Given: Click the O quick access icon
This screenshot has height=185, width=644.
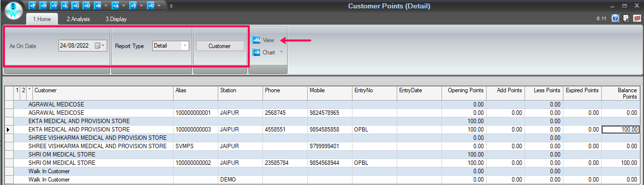Looking at the screenshot, I should [x=87, y=6].
